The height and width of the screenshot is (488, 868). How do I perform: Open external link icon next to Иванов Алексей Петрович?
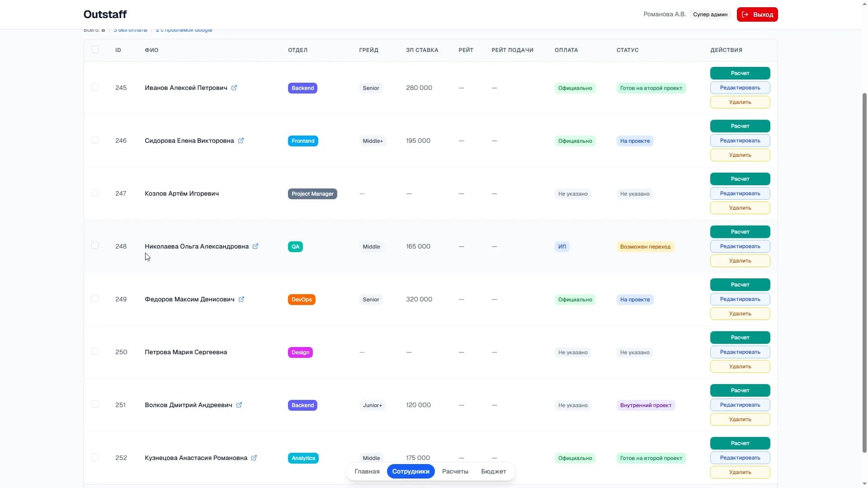coord(234,88)
